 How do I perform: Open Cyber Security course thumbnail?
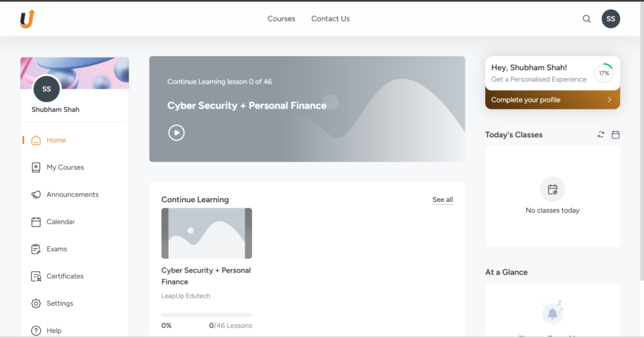coord(206,234)
